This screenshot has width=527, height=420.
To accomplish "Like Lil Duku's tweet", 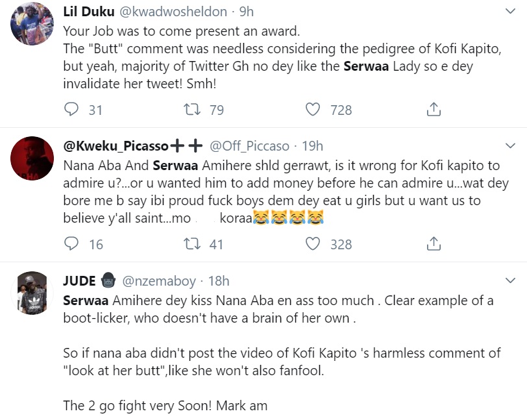I will [313, 110].
